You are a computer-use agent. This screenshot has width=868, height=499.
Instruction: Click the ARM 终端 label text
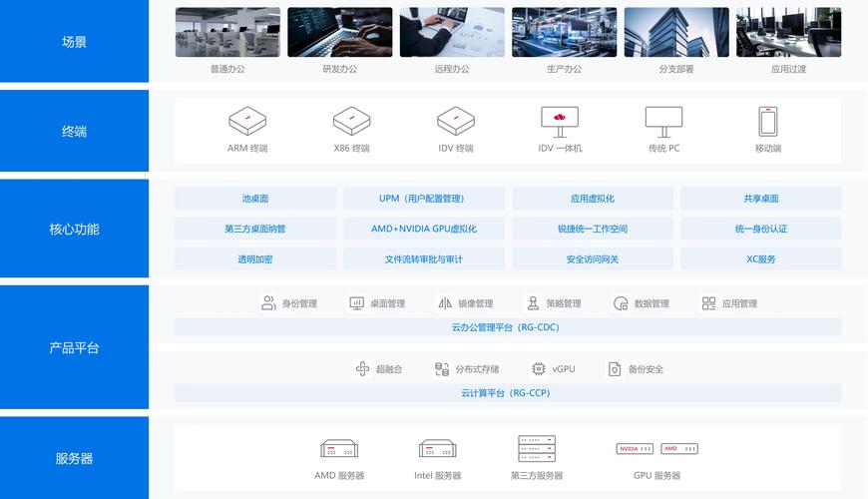247,148
